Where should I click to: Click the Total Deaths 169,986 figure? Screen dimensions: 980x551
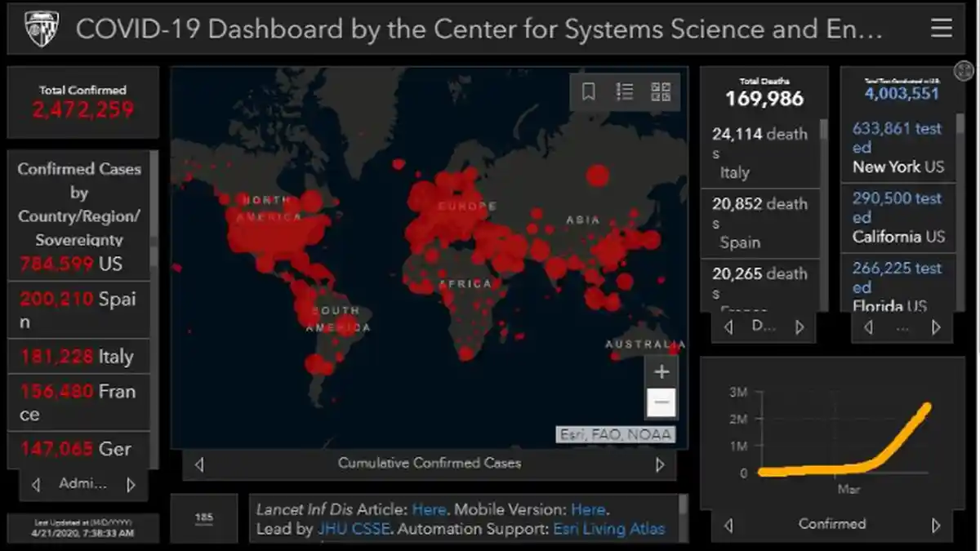point(764,100)
